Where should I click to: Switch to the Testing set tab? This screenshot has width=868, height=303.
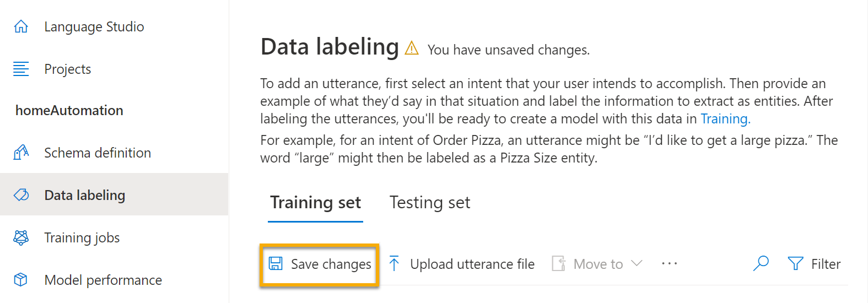click(x=430, y=203)
